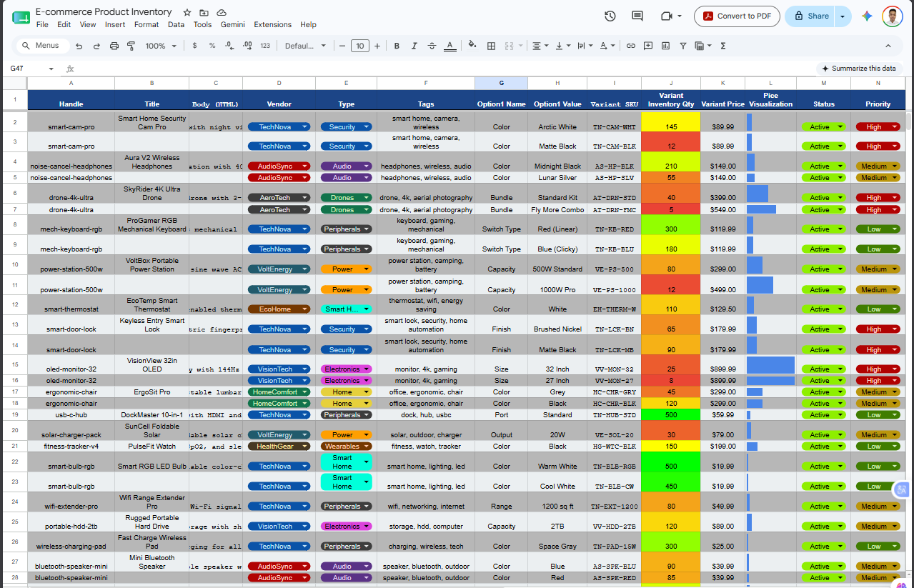Open the text color picker
This screenshot has height=588, width=914.
[x=449, y=46]
